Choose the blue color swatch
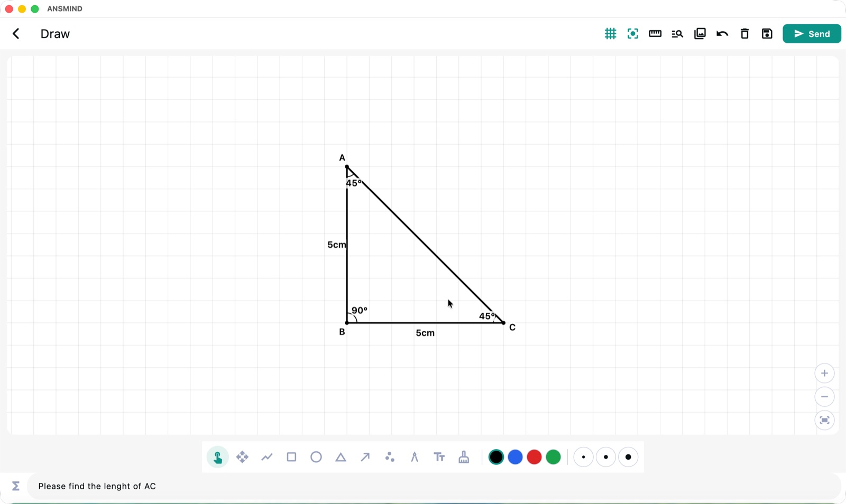 [x=515, y=457]
